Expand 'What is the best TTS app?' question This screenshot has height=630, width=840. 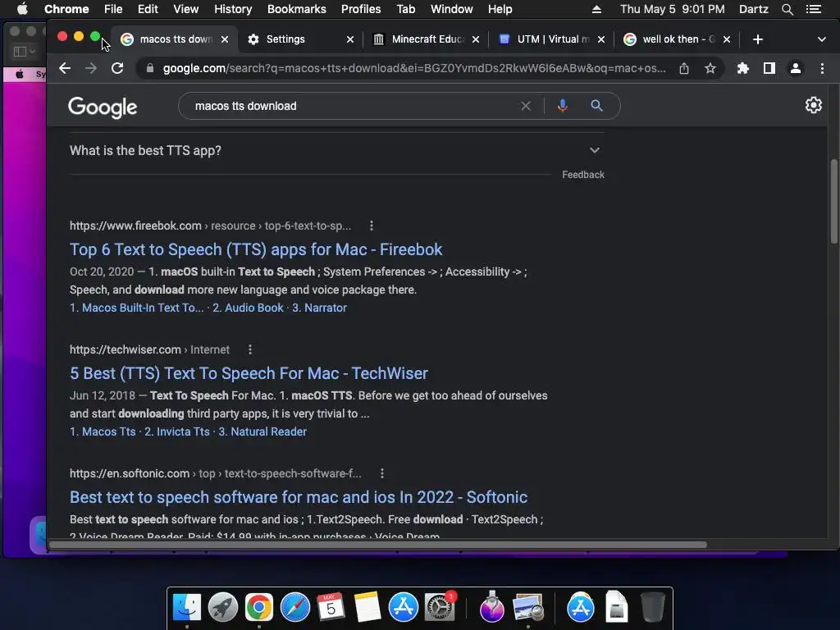coord(337,151)
